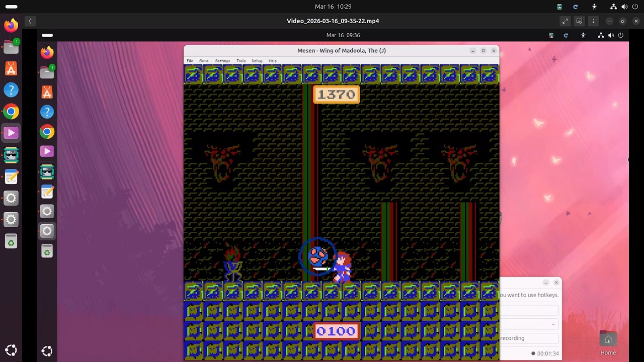The image size is (644, 362).
Task: Click the volume icon in the top bar
Action: [624, 7]
